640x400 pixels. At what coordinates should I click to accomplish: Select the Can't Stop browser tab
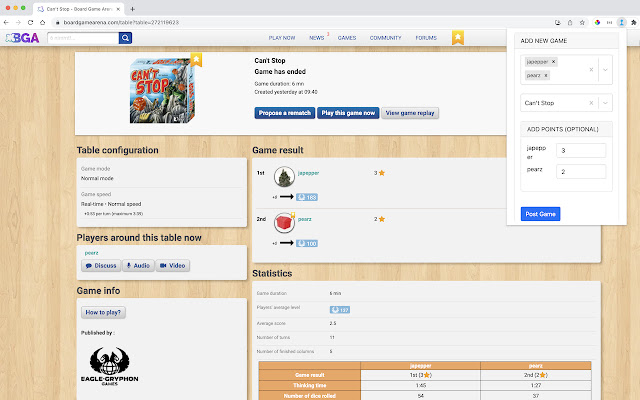78,9
